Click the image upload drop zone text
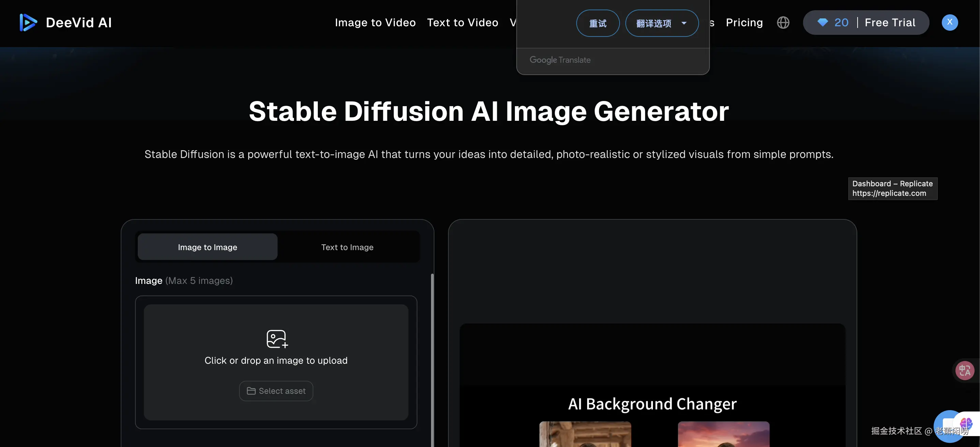 pyautogui.click(x=276, y=360)
